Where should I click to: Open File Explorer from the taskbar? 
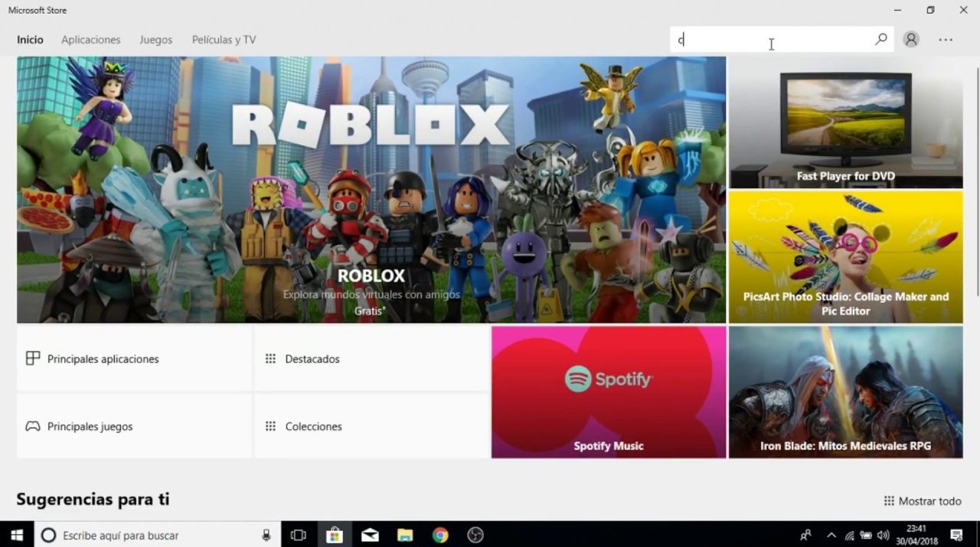pos(405,535)
